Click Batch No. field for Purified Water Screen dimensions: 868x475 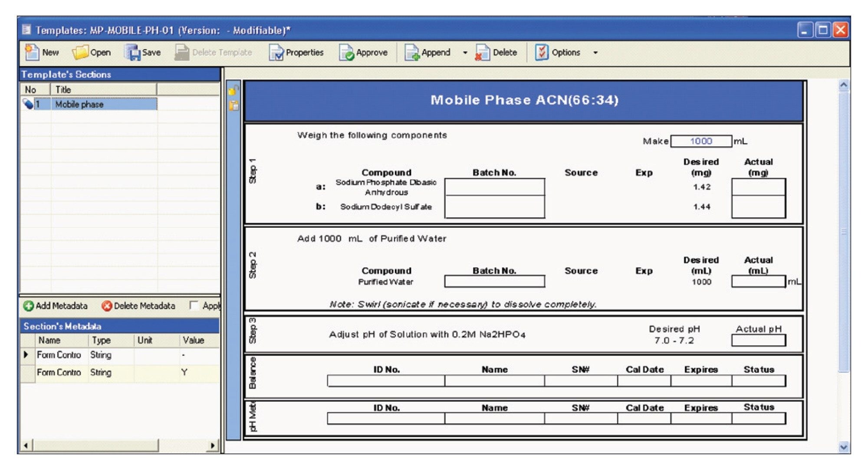click(494, 282)
